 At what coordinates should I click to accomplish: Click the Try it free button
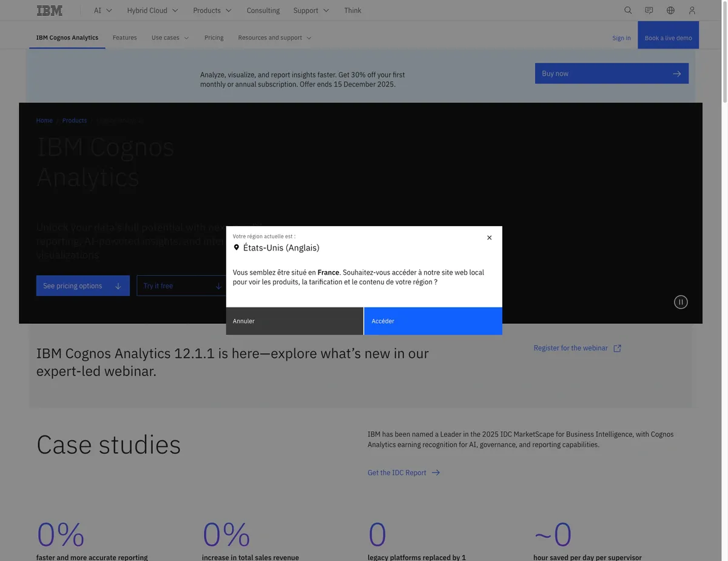(182, 286)
